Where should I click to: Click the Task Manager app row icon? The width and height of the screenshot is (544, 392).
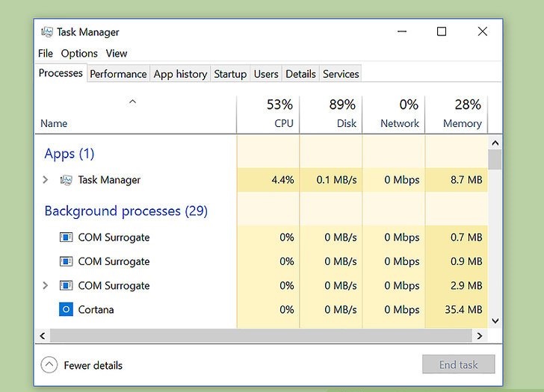[x=66, y=180]
